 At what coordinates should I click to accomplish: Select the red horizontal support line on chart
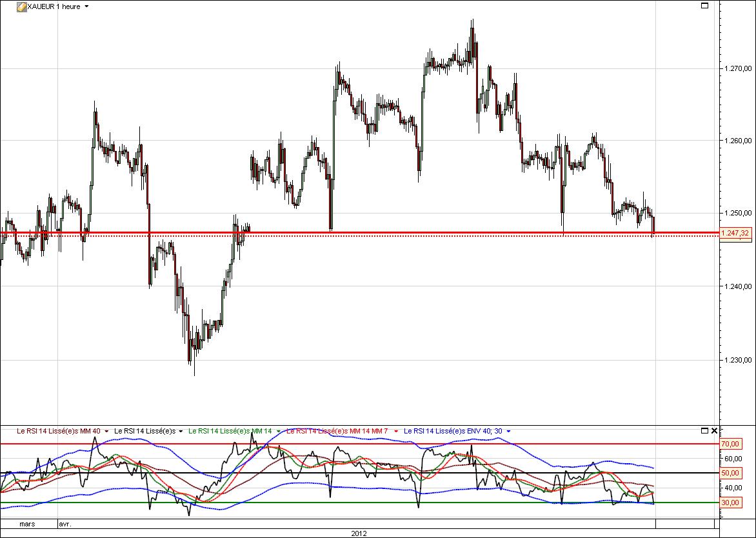coord(387,232)
